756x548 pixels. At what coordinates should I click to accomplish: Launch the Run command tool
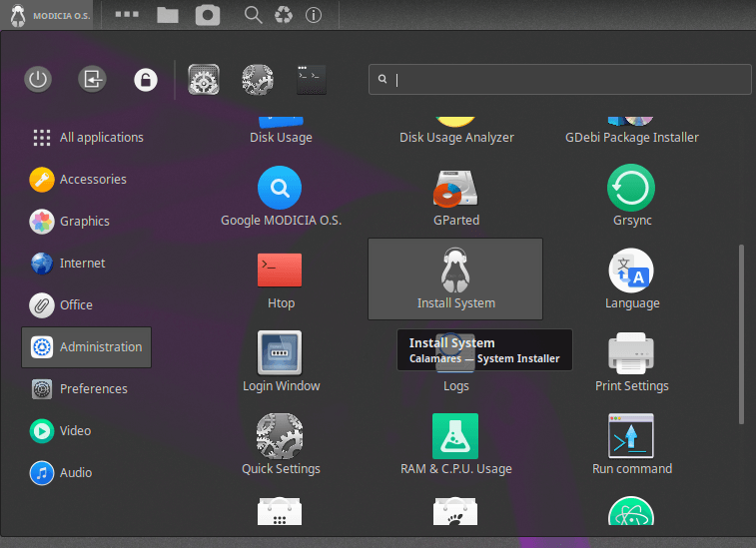pos(631,445)
